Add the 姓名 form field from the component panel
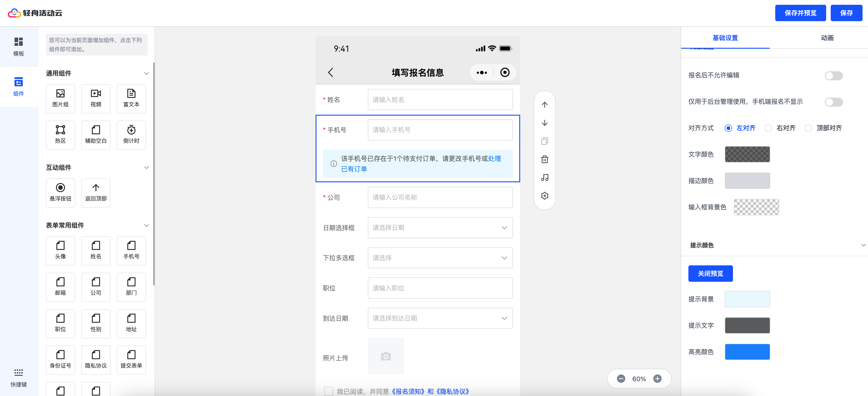Viewport: 868px width, 396px height. pyautogui.click(x=96, y=250)
